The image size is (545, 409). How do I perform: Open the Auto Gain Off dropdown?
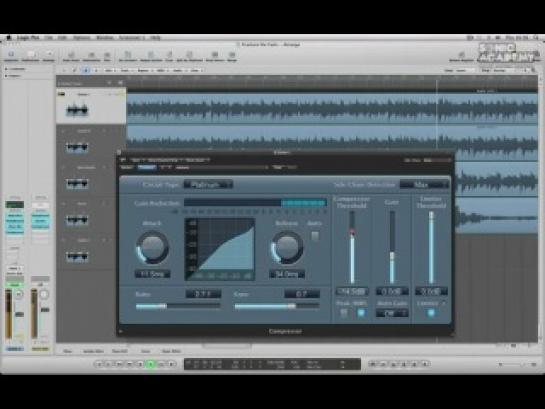click(392, 313)
